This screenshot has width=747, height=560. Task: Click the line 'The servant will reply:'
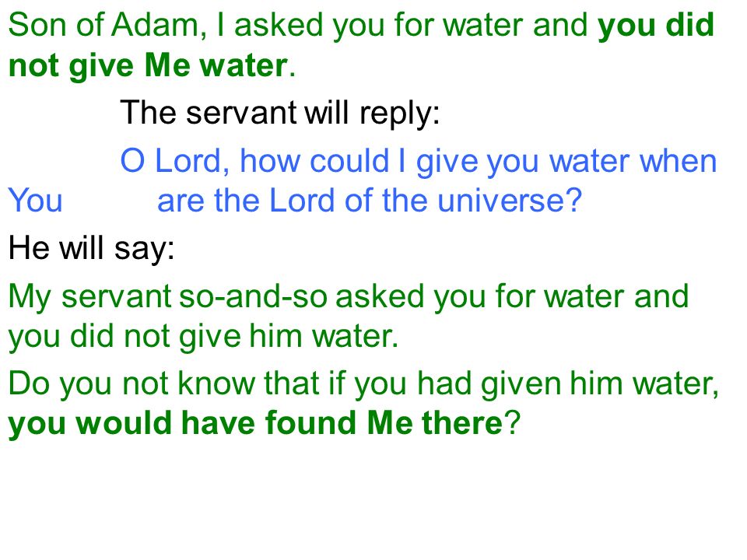(x=279, y=114)
